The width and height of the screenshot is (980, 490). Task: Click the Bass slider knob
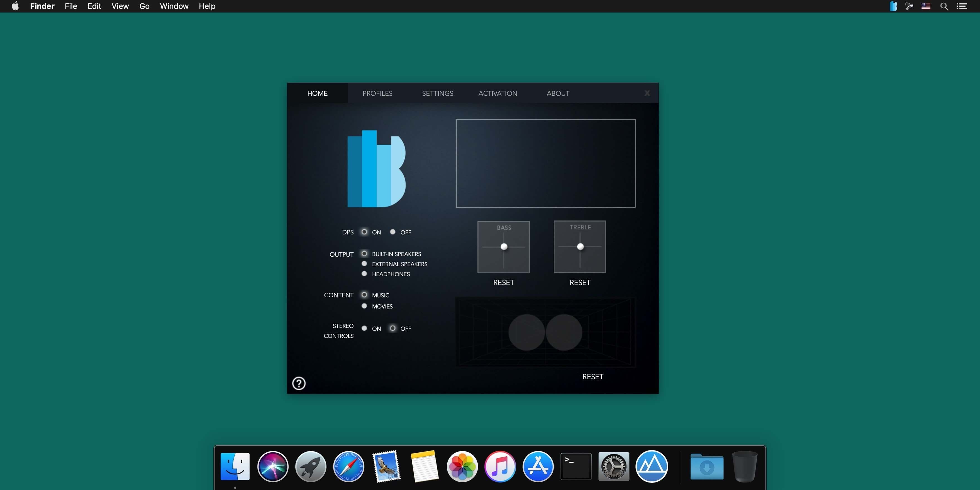(x=504, y=247)
